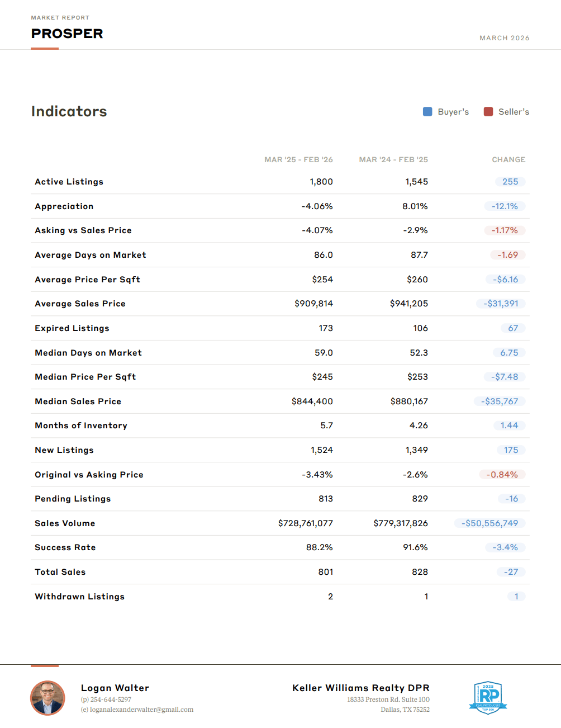Click the CHANGE column header
Viewport: 561px width, 728px height.
pos(508,160)
